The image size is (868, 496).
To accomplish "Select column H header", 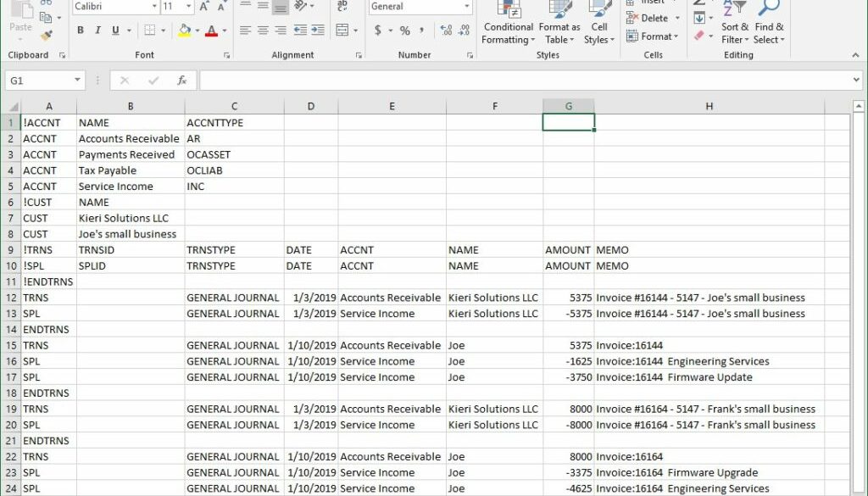I will click(709, 106).
